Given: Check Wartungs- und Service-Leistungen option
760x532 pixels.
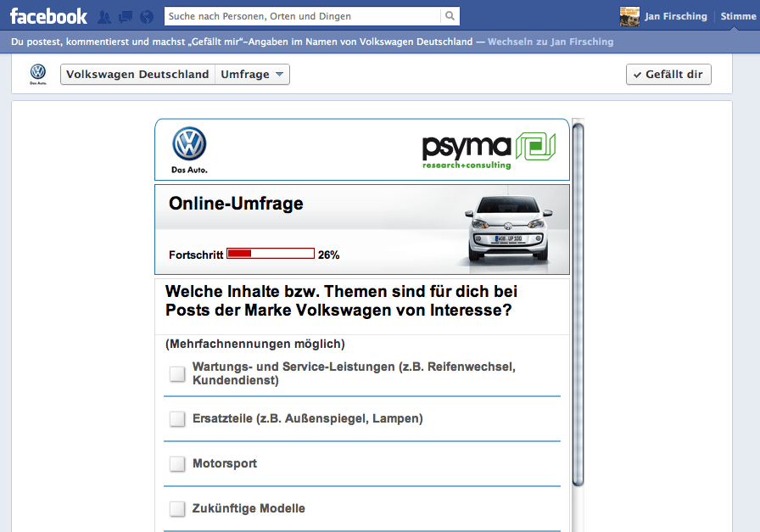Looking at the screenshot, I should (x=177, y=374).
